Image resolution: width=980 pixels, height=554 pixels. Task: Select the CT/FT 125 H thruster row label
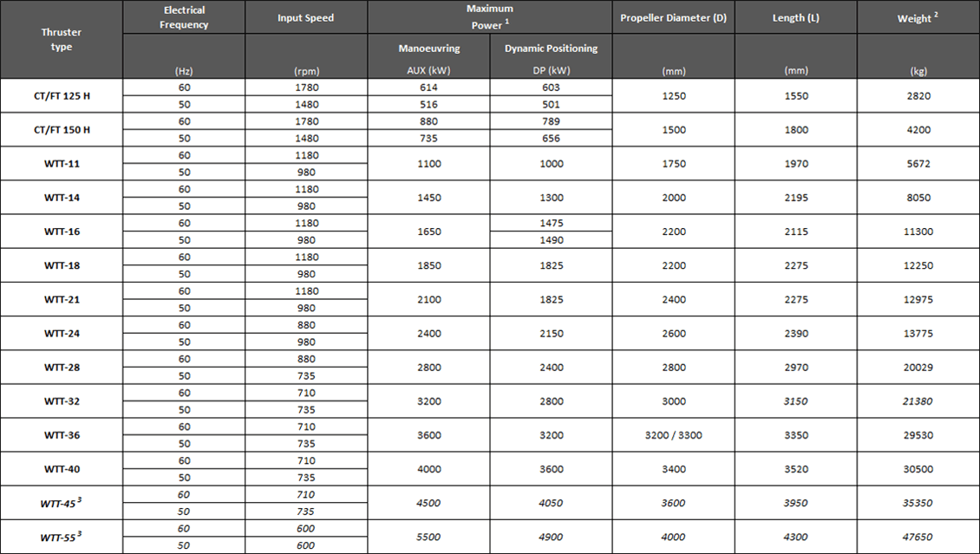point(62,95)
